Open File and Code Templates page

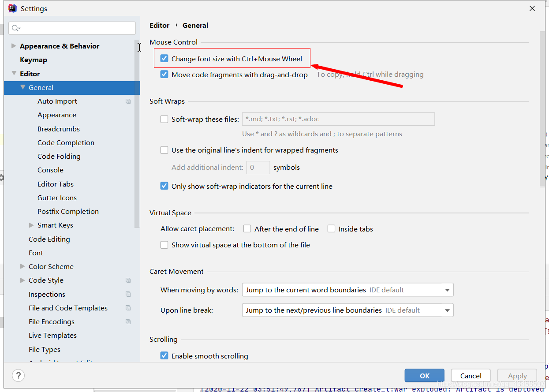click(68, 308)
